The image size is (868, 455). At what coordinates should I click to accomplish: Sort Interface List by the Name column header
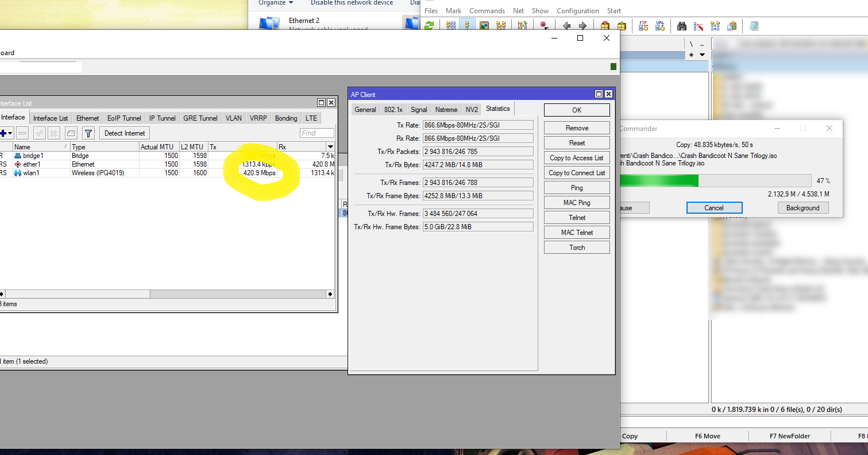pos(41,147)
